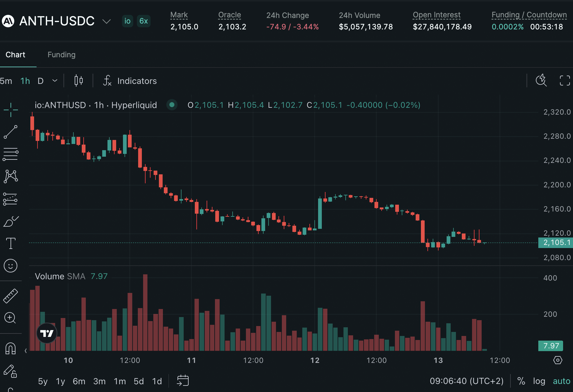573x392 pixels.
Task: Click the io:ANTHUSD symbol legend title
Action: point(96,105)
